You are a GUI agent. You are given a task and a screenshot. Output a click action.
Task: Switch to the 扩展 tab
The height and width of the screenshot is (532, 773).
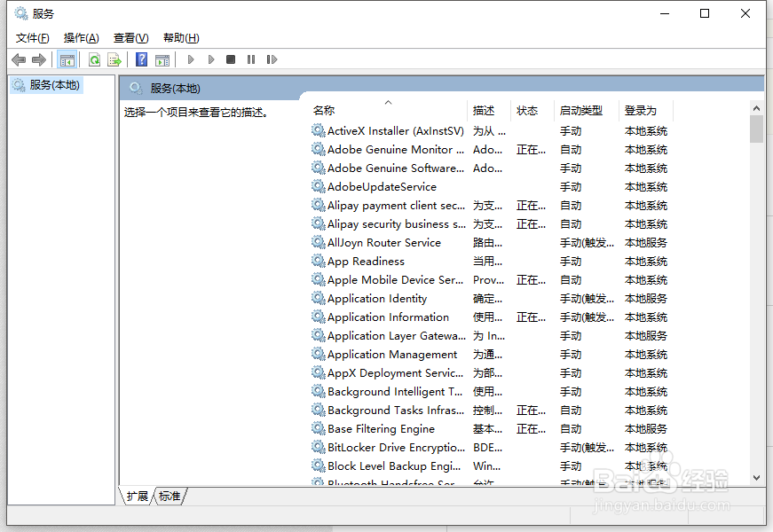pyautogui.click(x=137, y=497)
